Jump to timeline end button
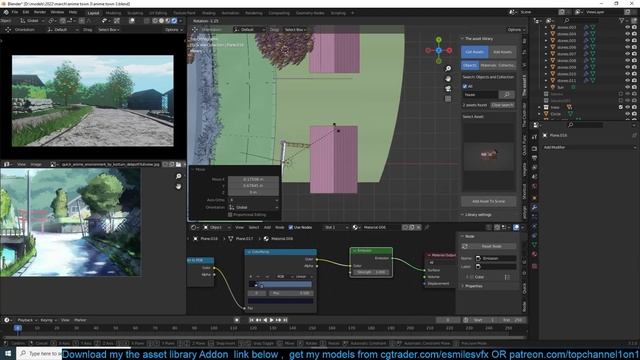 click(285, 320)
